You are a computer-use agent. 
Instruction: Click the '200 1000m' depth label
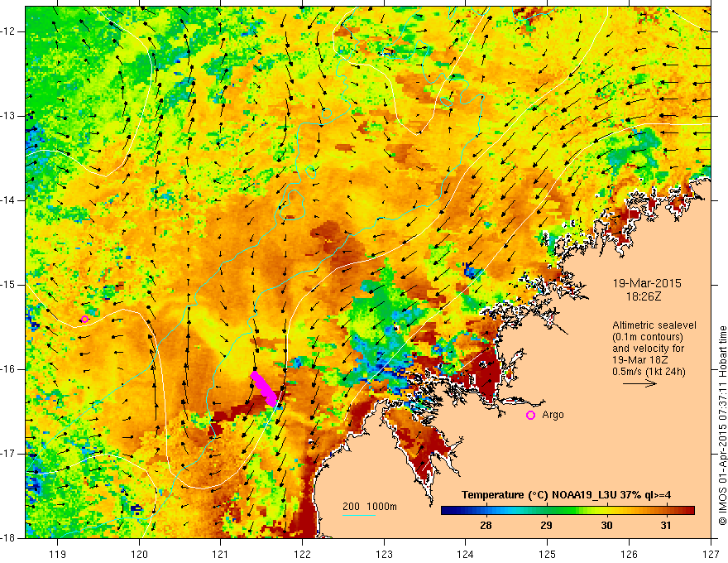pos(370,507)
